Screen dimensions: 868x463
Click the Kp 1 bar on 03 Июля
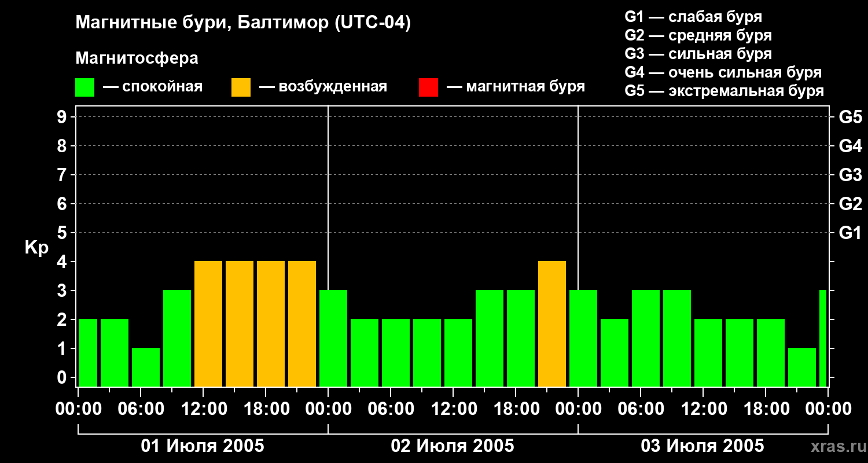click(x=801, y=367)
